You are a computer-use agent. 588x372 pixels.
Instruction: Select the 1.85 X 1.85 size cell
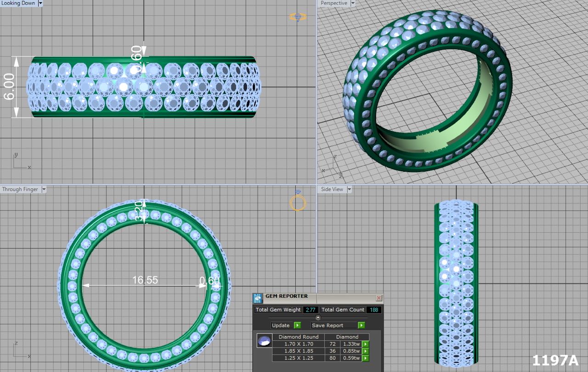[299, 351]
